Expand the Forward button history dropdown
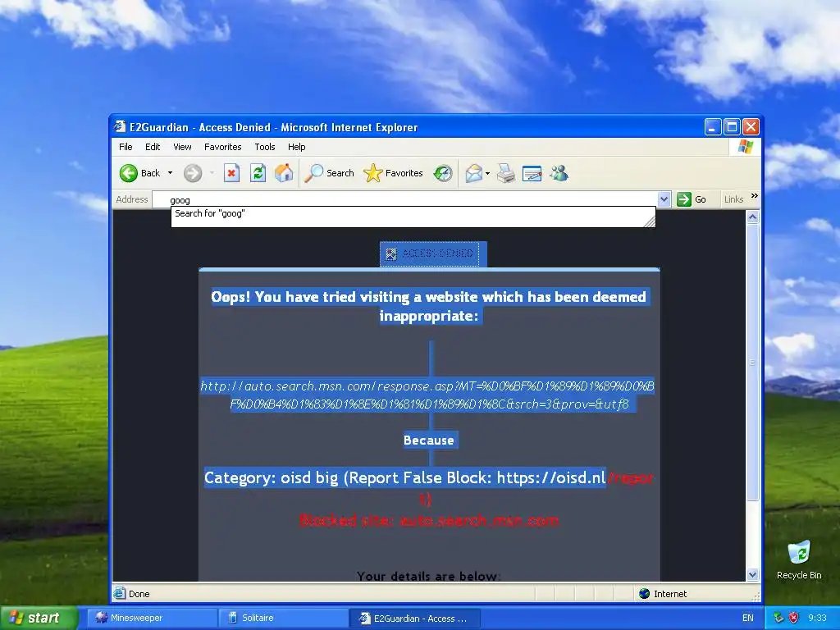Image resolution: width=840 pixels, height=630 pixels. [212, 173]
